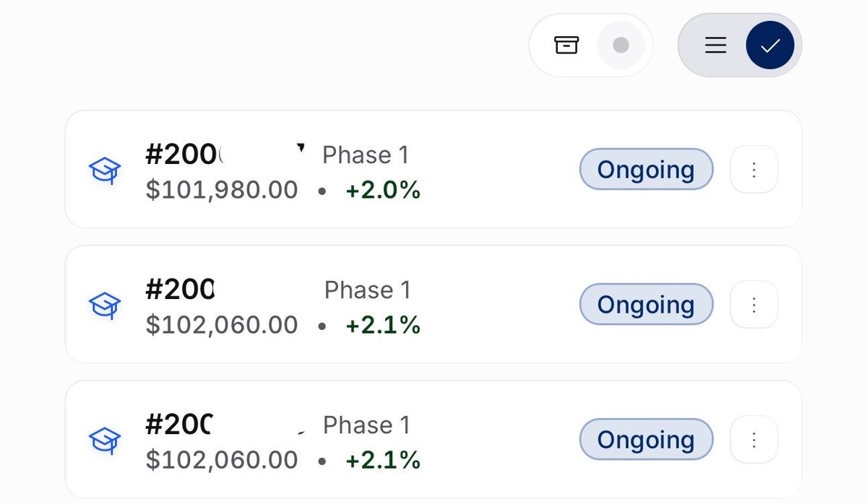Click the archive box icon
This screenshot has height=504, width=867.
click(566, 45)
